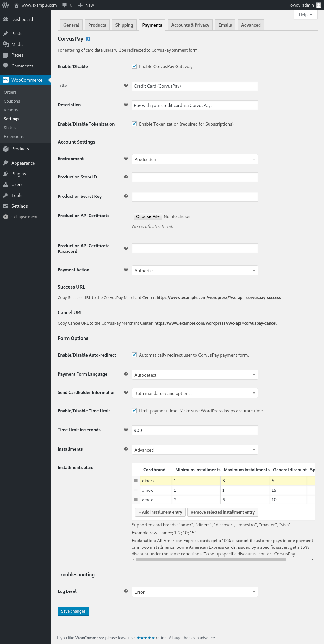Click help icon next to Title field
Image resolution: width=324 pixels, height=644 pixels.
126,85
